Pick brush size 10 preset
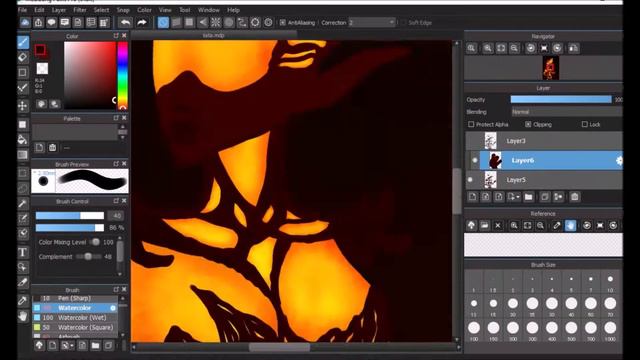640x360 pixels. [x=610, y=282]
